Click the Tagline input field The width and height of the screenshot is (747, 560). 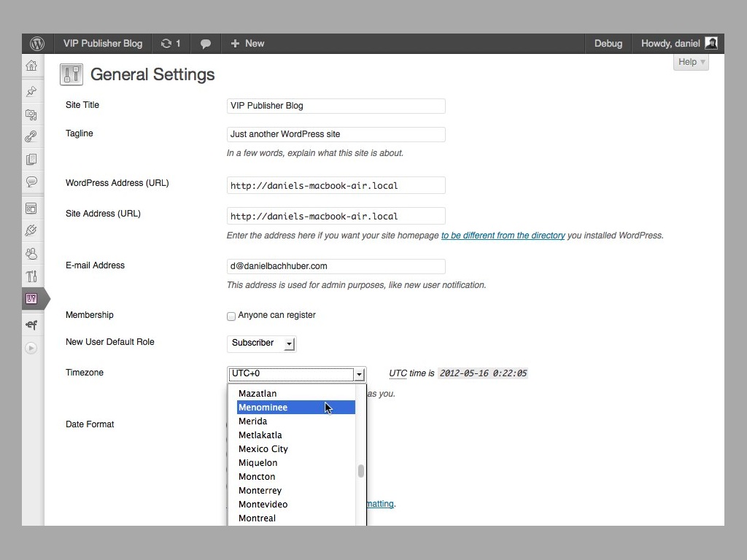coord(336,134)
